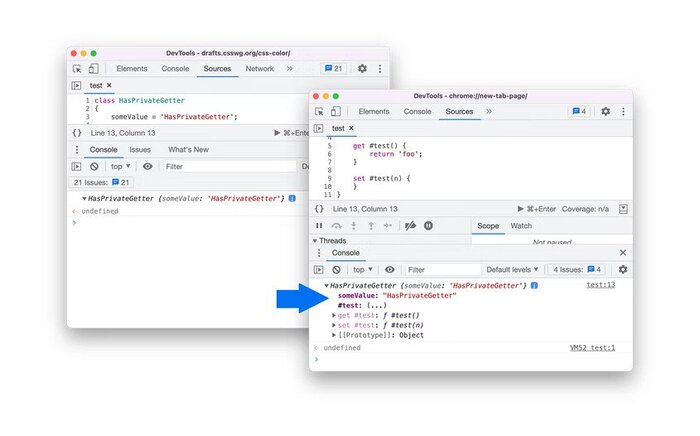Show the console sidebar in the left window
This screenshot has width=700, height=436.
(x=76, y=166)
